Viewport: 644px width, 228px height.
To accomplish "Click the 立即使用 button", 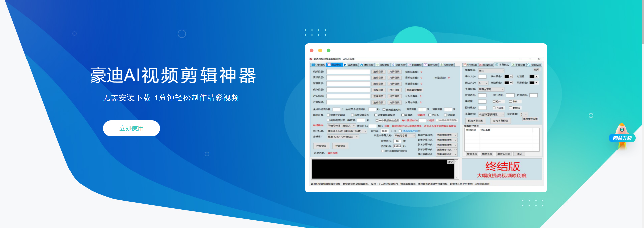I will point(131,128).
